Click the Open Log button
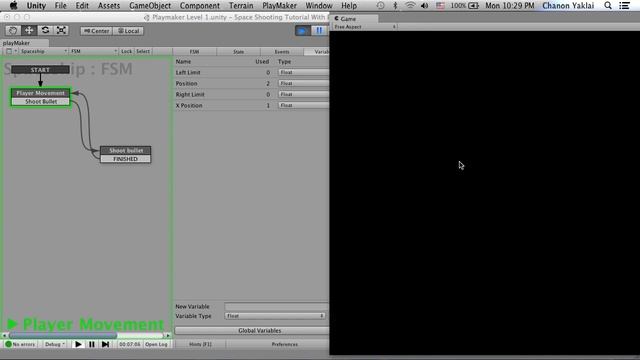640x360 pixels. (x=156, y=344)
